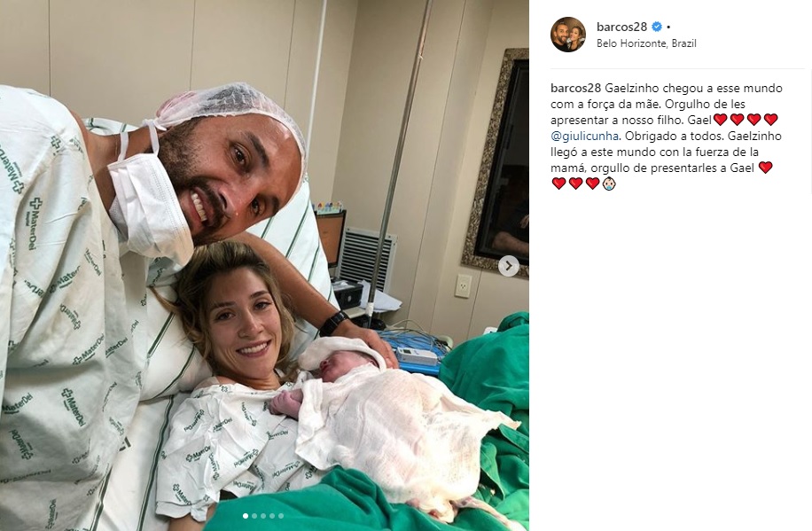
Task: Click the blue verified badge beside barcos28
Action: (x=657, y=27)
